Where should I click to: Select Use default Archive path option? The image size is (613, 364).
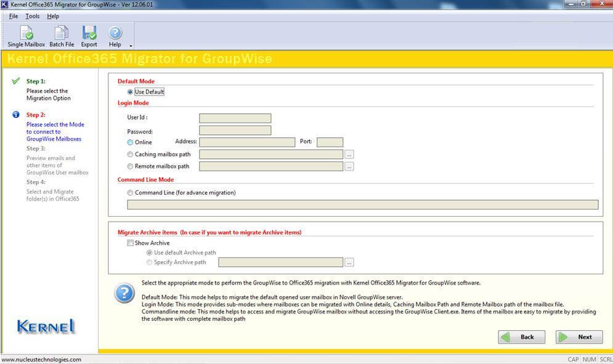pos(149,253)
